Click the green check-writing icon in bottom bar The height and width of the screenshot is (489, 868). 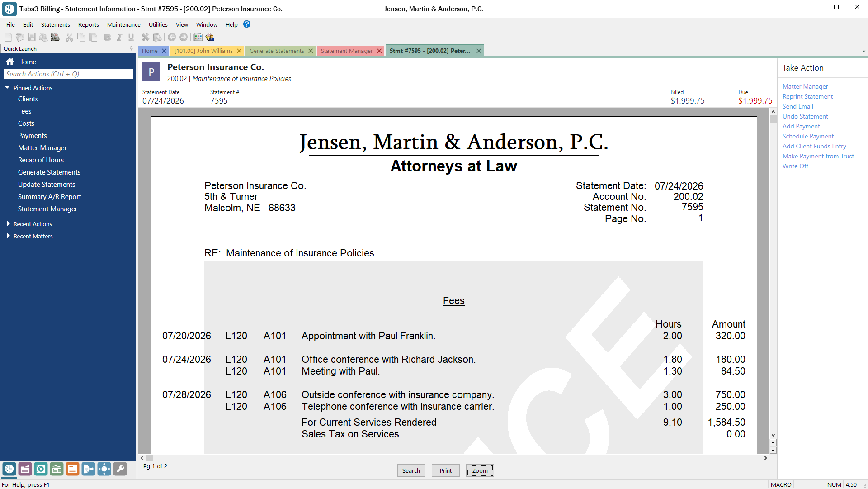pyautogui.click(x=57, y=469)
